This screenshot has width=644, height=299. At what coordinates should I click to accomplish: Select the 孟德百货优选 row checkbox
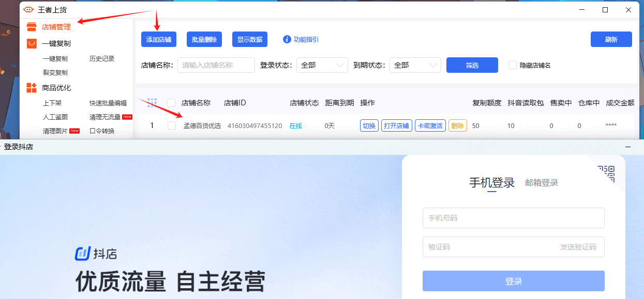pyautogui.click(x=171, y=125)
